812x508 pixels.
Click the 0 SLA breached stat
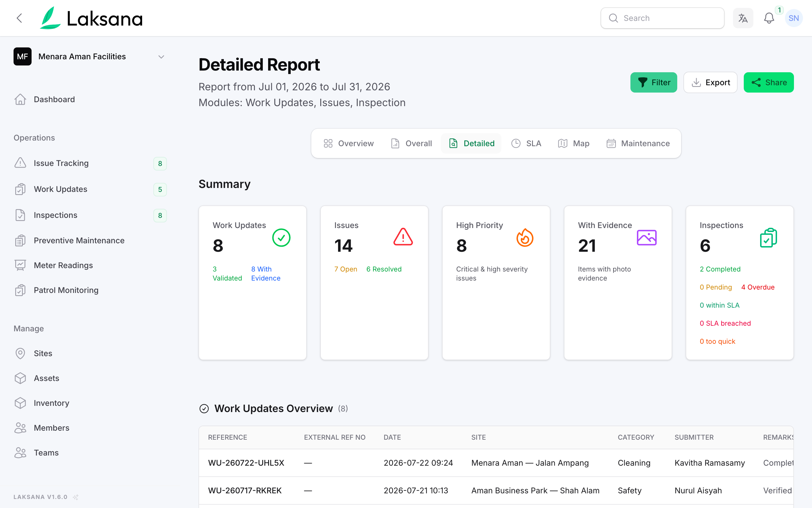(725, 323)
